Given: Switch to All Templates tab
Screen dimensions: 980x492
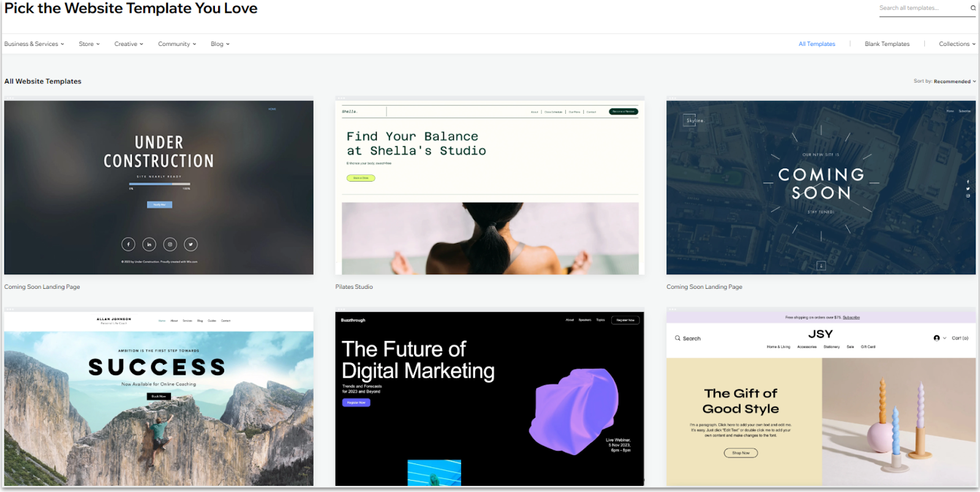Looking at the screenshot, I should [816, 44].
